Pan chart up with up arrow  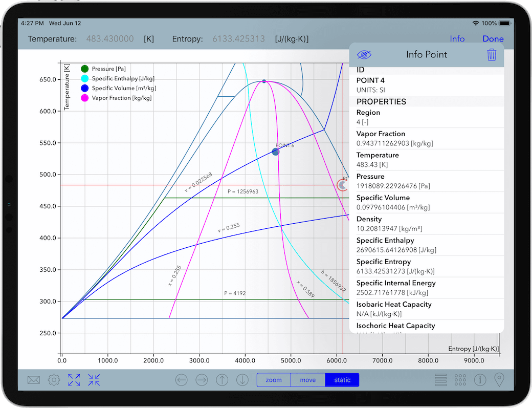click(x=222, y=380)
